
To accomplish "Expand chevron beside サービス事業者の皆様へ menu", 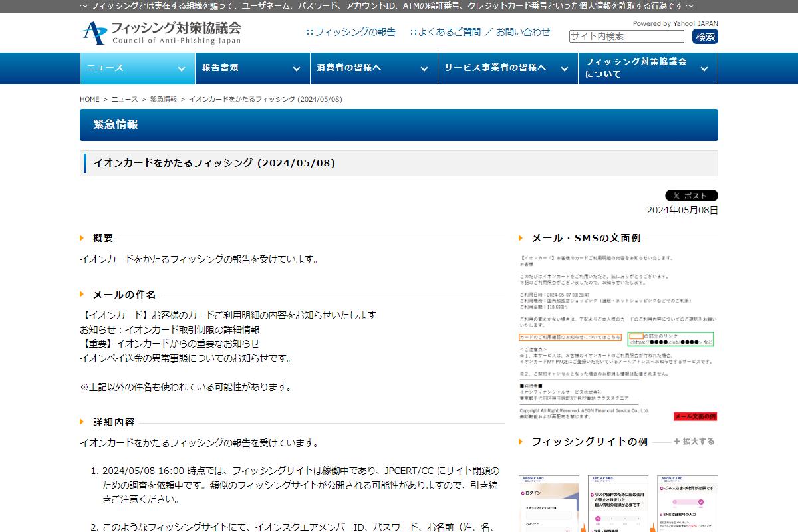I will [565, 68].
